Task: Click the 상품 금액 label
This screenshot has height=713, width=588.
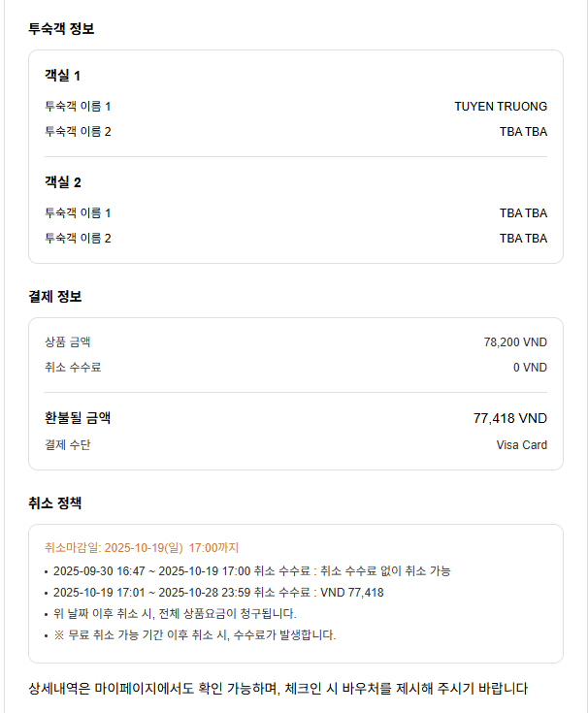Action: 67,341
